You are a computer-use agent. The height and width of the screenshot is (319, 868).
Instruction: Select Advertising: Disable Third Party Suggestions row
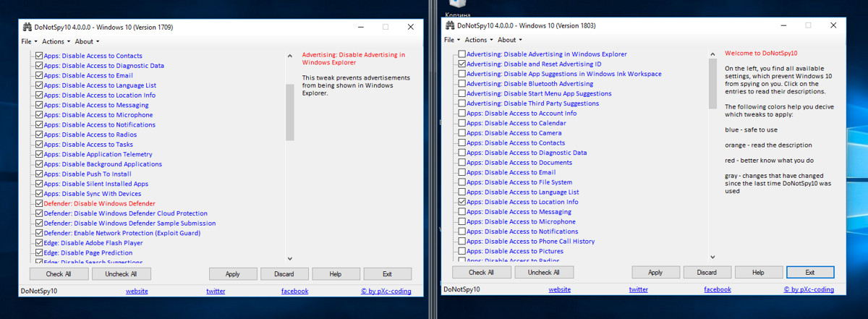coord(533,103)
